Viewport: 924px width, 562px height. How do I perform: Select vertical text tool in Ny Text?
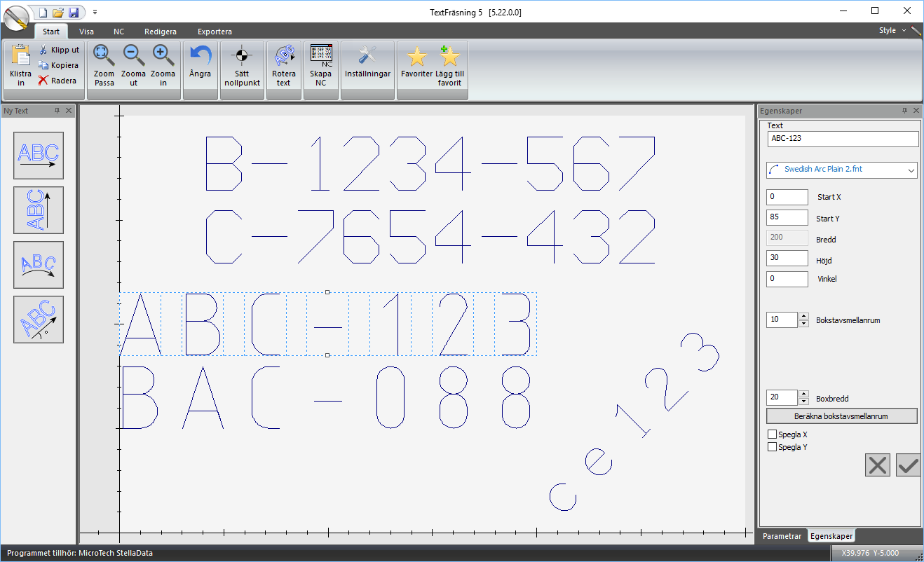pyautogui.click(x=39, y=210)
